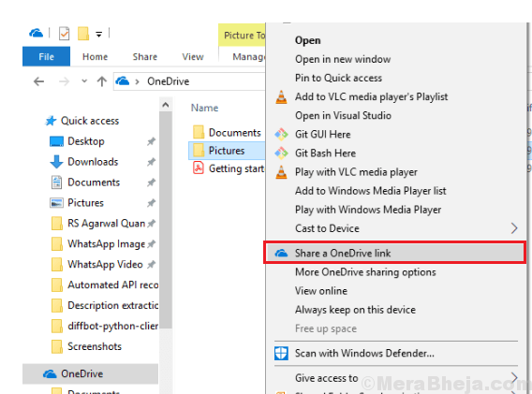This screenshot has width=532, height=394.
Task: Choose More OneDrive sharing options
Action: tap(365, 272)
